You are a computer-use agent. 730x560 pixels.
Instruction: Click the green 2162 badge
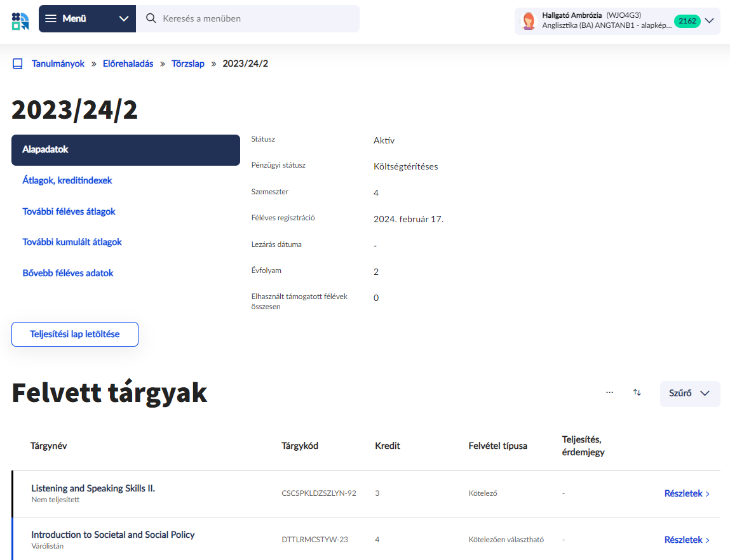click(687, 21)
